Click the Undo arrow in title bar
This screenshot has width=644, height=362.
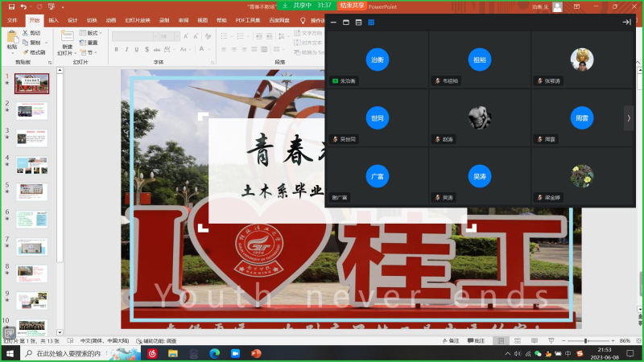click(23, 6)
